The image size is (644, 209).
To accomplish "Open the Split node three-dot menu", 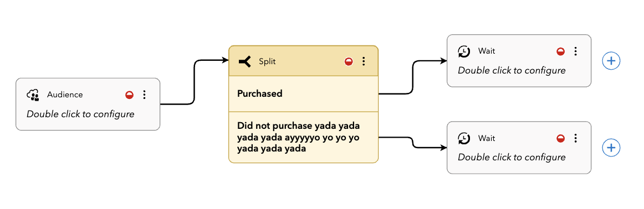I will click(x=364, y=62).
